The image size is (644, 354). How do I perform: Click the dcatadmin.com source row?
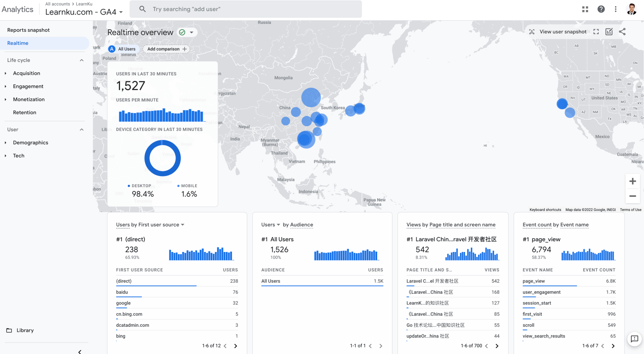(x=177, y=325)
